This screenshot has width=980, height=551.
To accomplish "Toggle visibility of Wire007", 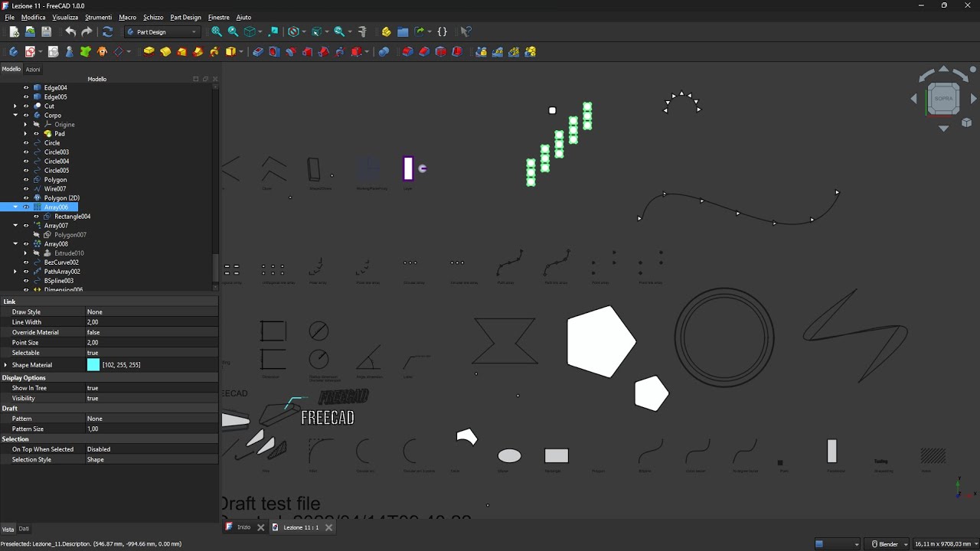I will click(x=26, y=189).
